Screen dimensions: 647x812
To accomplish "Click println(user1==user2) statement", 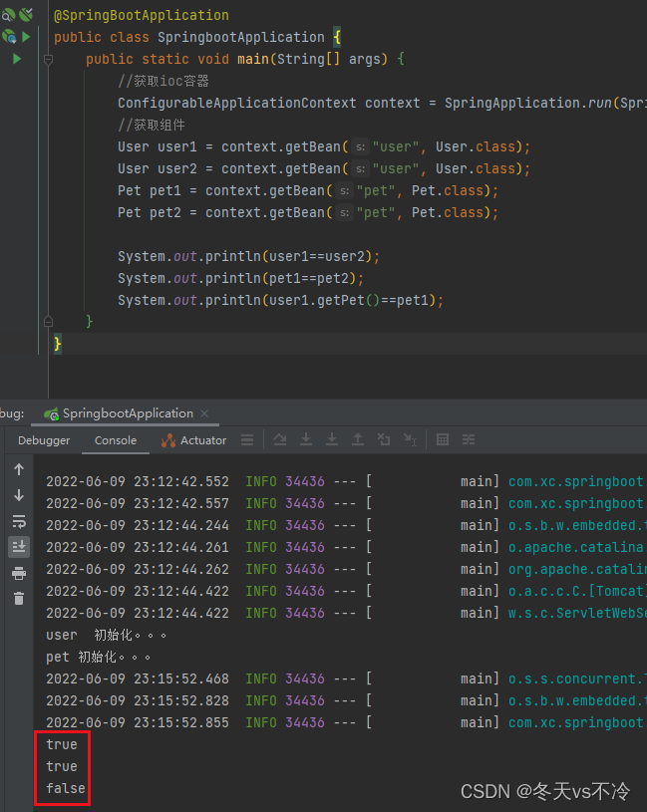I will click(x=248, y=256).
